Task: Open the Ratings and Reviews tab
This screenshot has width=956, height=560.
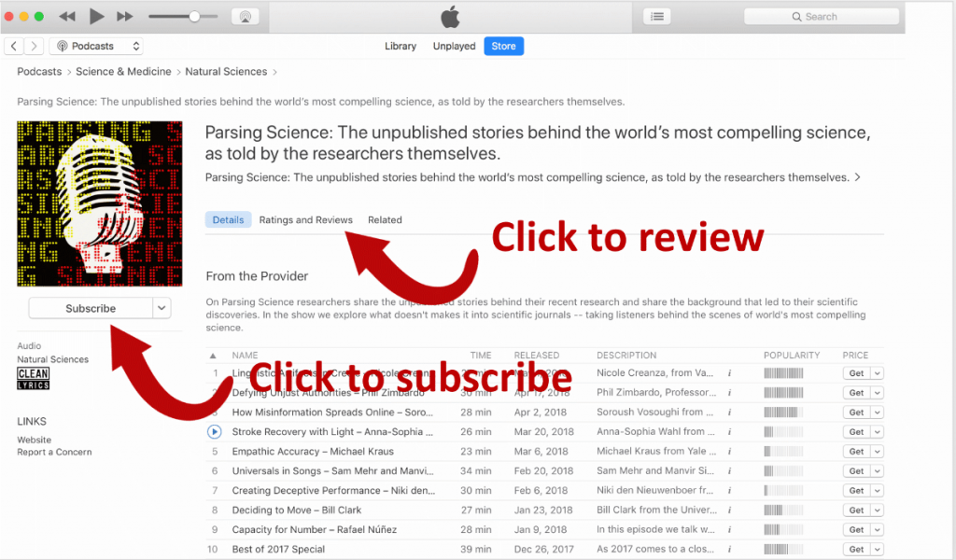Action: pos(305,220)
